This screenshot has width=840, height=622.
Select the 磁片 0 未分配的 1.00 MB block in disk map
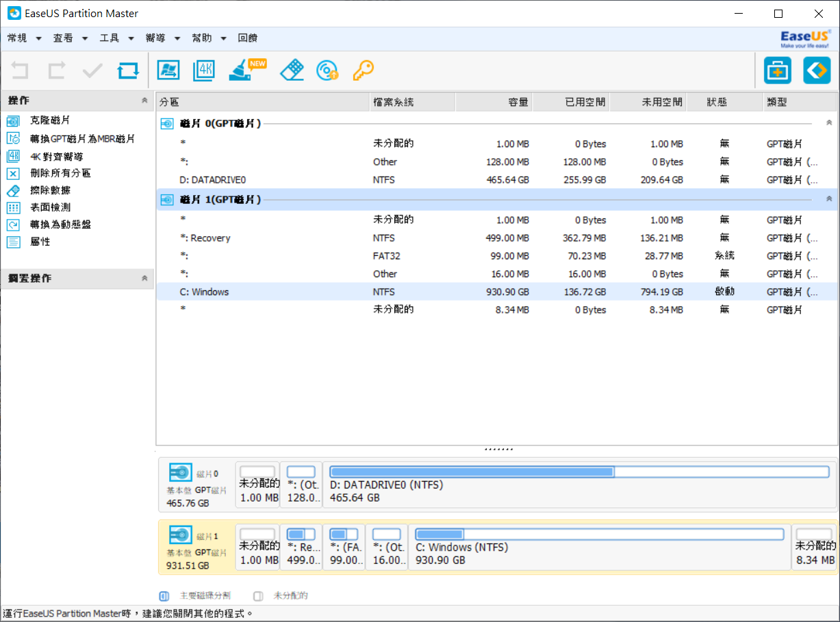point(257,484)
